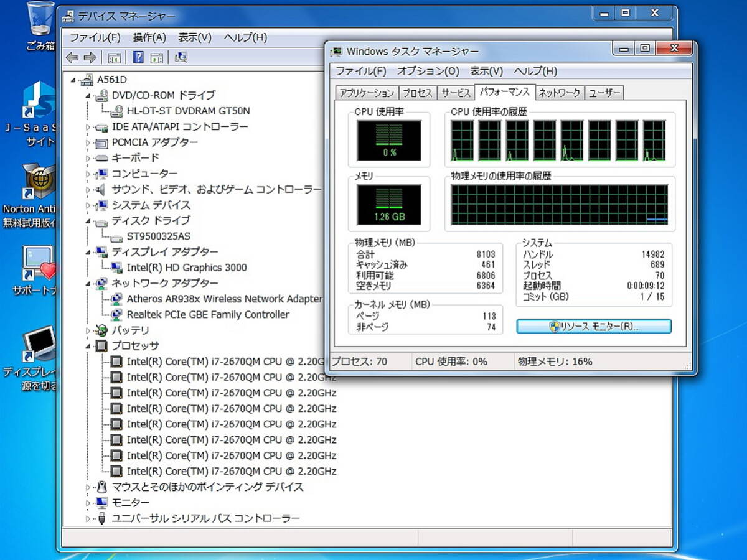Viewport: 747px width, 560px height.
Task: Expand the モニター node
Action: click(88, 503)
